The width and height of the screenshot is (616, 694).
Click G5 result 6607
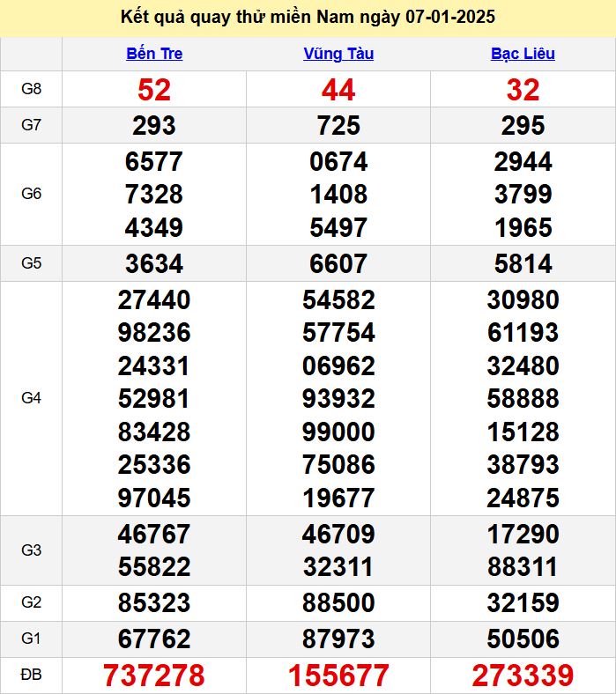click(338, 264)
